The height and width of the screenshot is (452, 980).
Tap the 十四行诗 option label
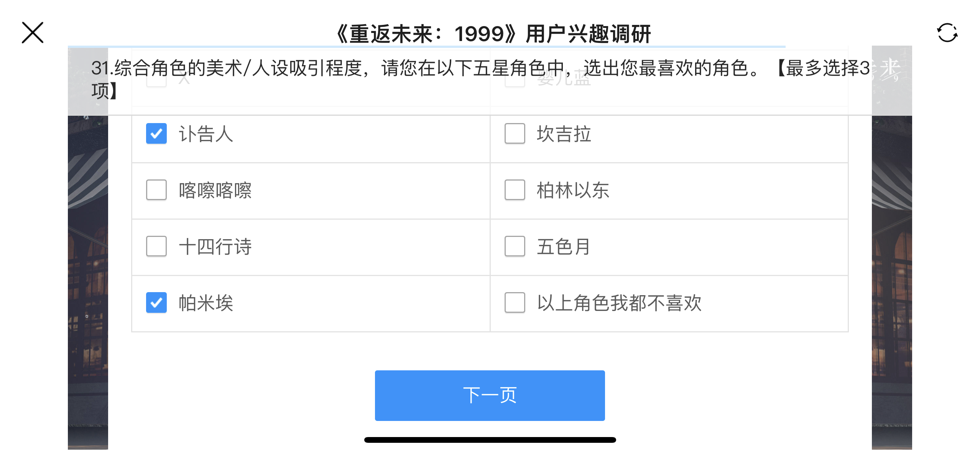pos(215,247)
